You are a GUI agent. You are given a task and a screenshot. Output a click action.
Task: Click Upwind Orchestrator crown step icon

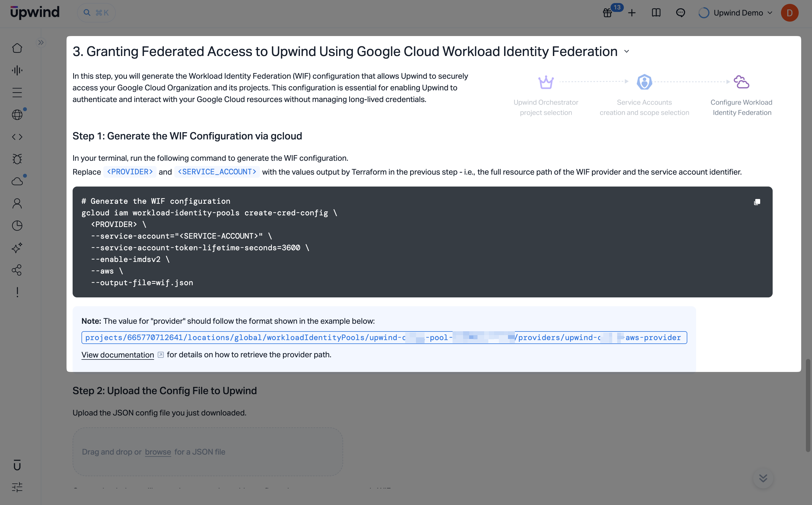click(x=546, y=82)
